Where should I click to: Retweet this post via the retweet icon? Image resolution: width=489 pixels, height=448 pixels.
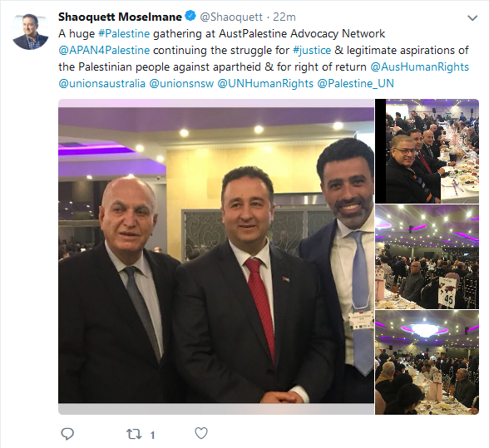click(134, 434)
